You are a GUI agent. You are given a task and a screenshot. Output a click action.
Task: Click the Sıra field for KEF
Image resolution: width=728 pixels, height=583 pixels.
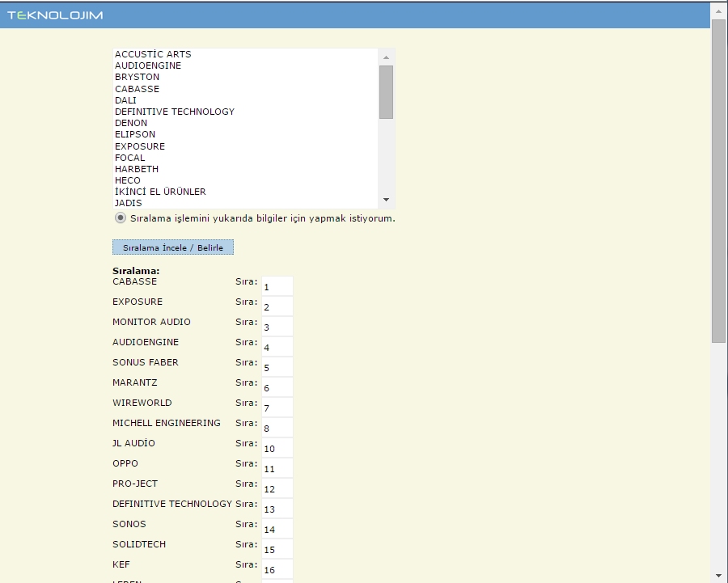[277, 568]
